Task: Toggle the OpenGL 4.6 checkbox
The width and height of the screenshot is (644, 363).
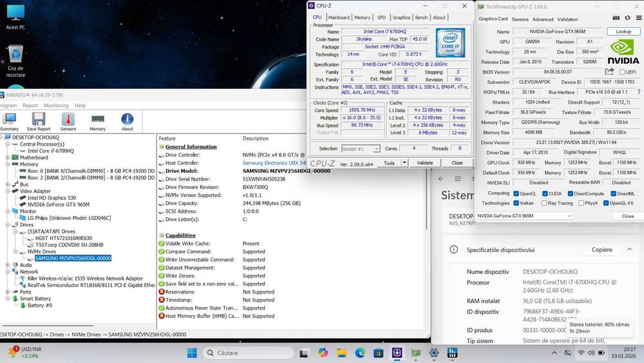Action: [606, 202]
